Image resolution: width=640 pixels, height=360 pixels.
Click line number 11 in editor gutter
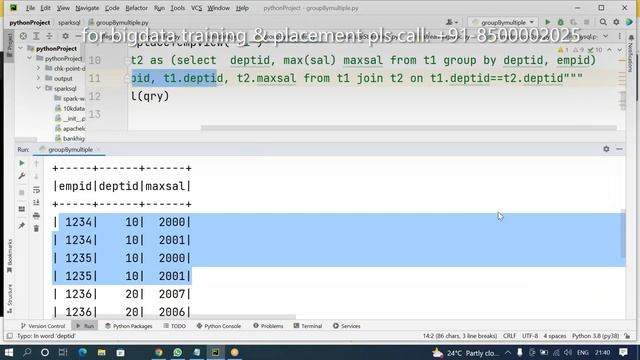point(95,78)
